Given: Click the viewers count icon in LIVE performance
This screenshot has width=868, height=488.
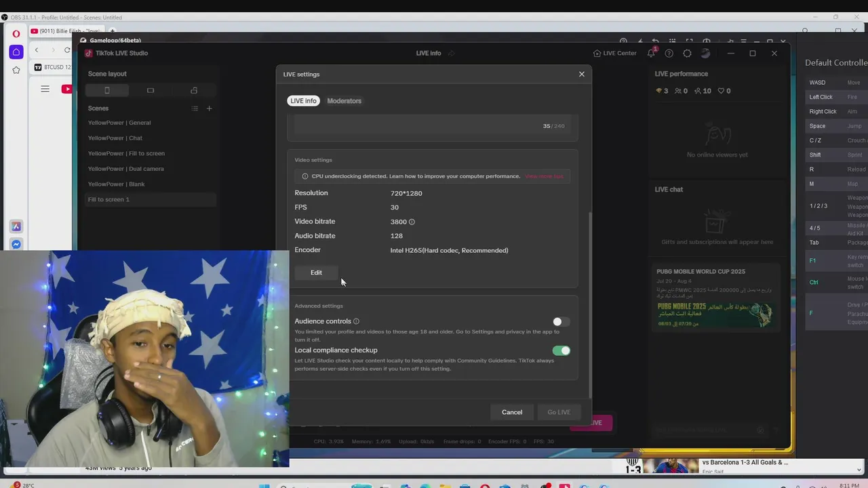Looking at the screenshot, I should pos(681,91).
